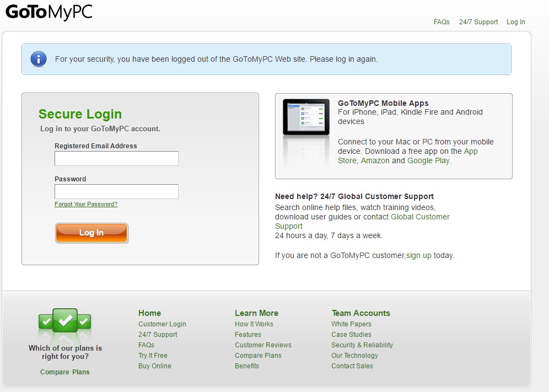Open Contact Sales footer link

pyautogui.click(x=352, y=366)
